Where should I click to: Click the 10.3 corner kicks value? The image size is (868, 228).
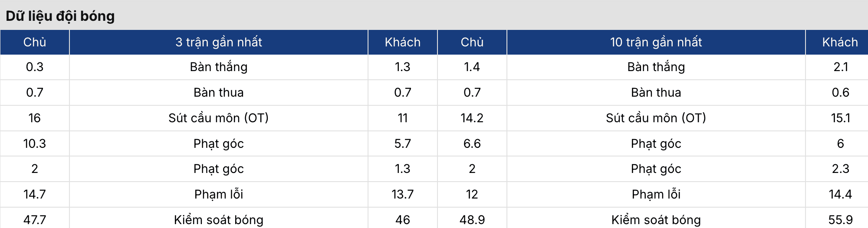(x=35, y=143)
